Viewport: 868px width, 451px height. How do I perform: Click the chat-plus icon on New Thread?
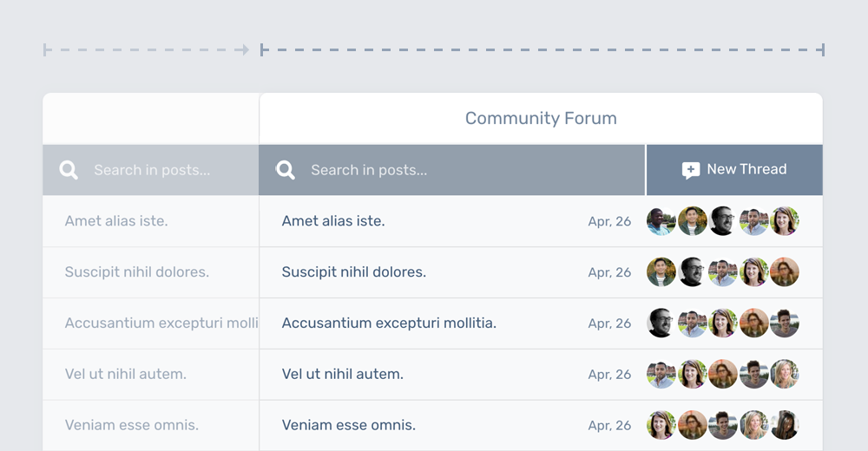(x=691, y=170)
